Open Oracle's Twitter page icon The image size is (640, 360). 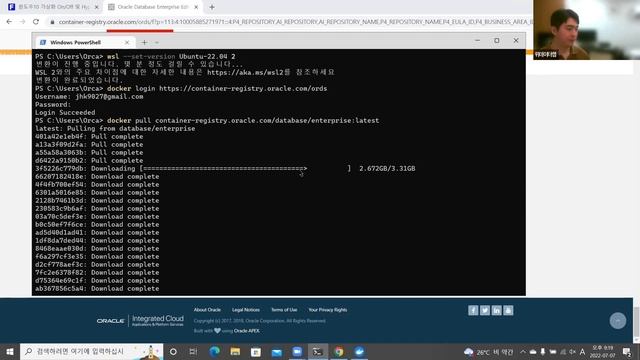(485, 311)
